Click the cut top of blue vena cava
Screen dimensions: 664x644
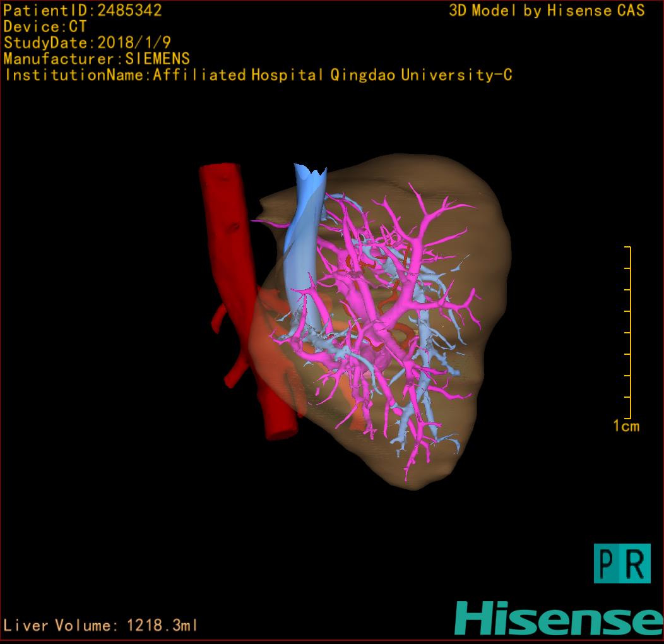311,171
